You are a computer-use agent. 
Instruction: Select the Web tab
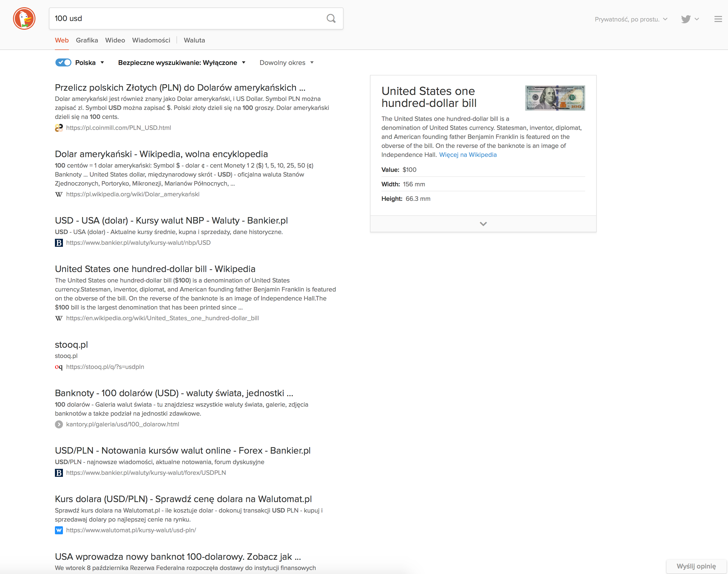(62, 40)
